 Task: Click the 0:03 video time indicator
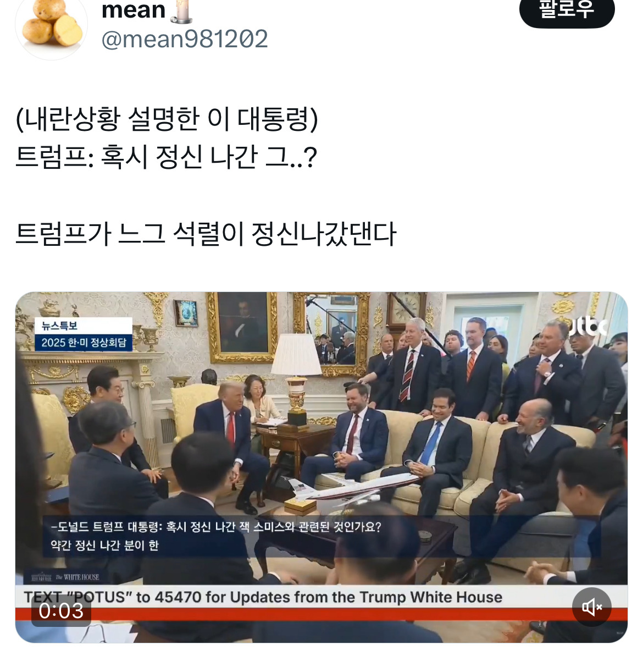click(61, 610)
